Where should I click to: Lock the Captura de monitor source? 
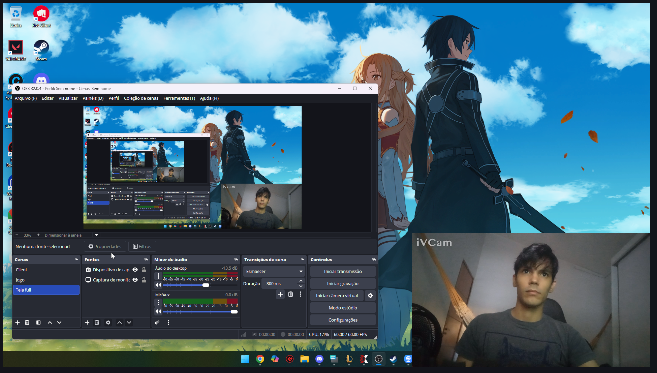[144, 280]
